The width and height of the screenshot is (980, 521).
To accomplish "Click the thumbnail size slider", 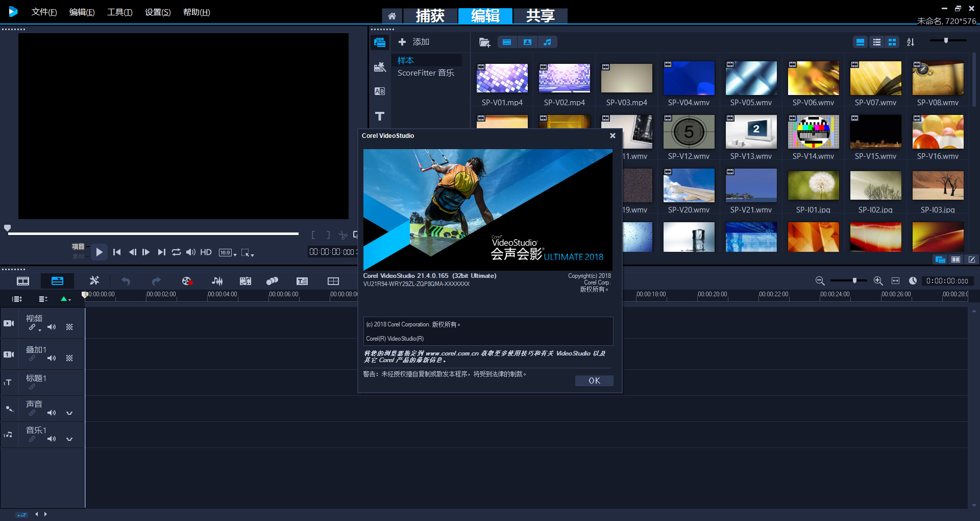I will [x=948, y=40].
